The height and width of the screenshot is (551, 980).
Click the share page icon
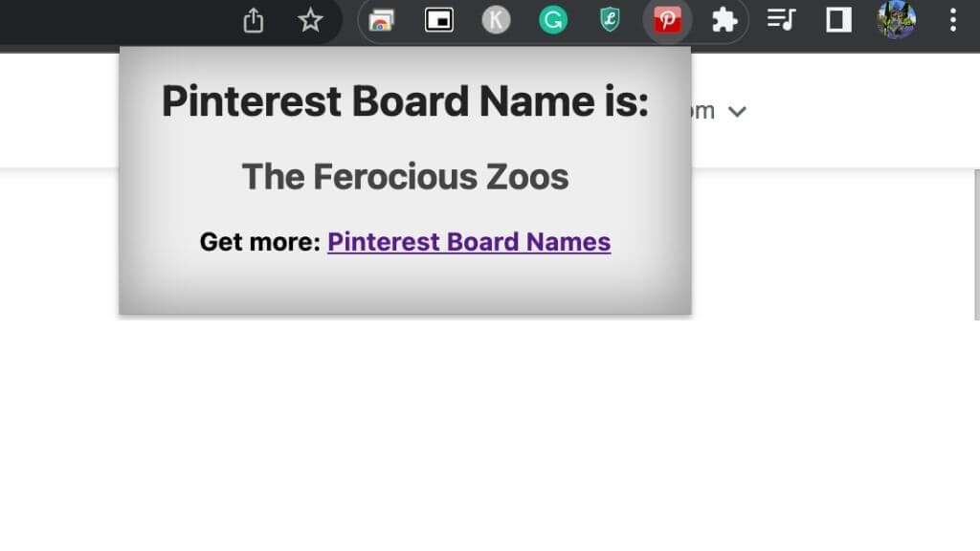(254, 20)
